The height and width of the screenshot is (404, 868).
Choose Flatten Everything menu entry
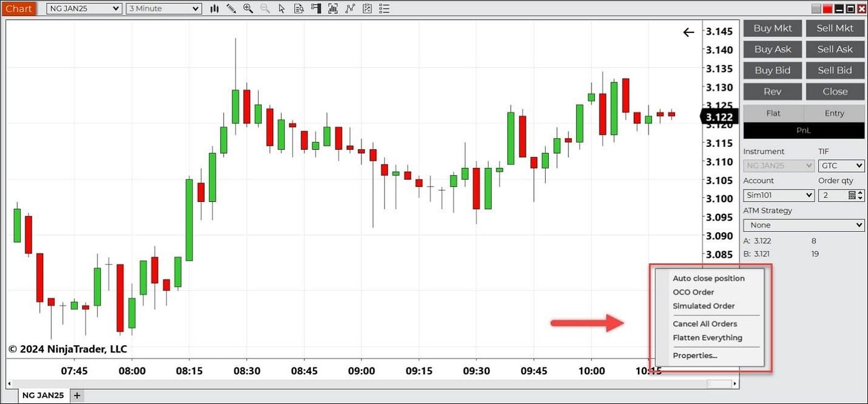pos(707,338)
